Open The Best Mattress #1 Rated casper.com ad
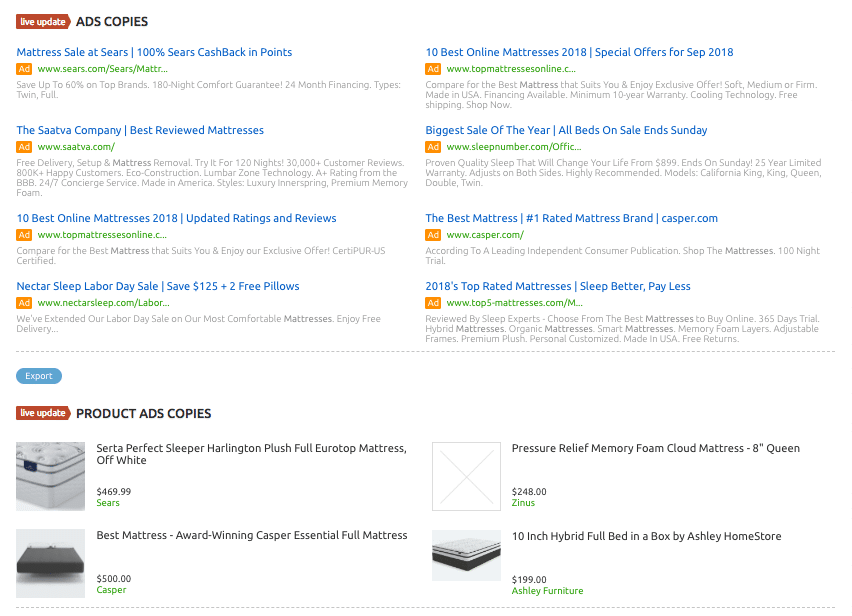852x616 pixels. [572, 218]
